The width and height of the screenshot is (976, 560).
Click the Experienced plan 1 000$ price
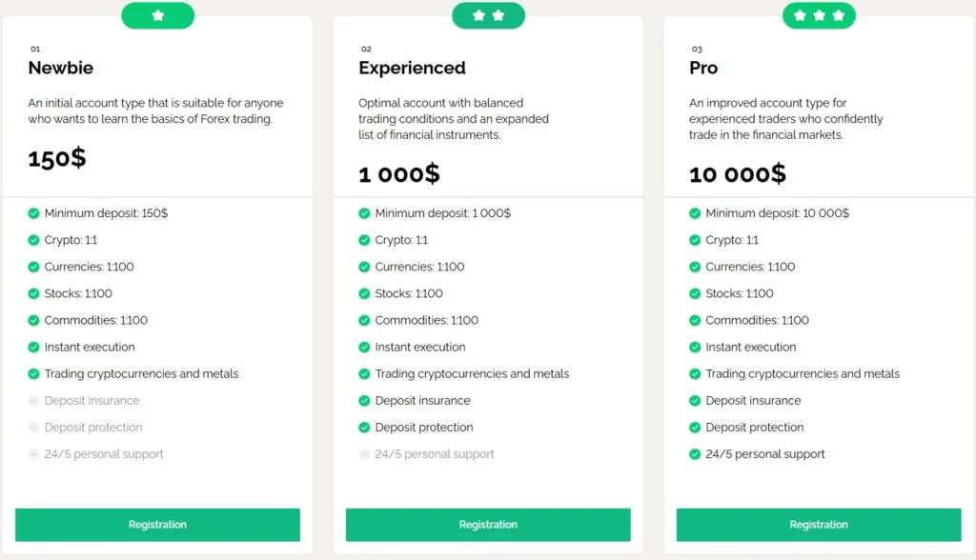pyautogui.click(x=398, y=173)
